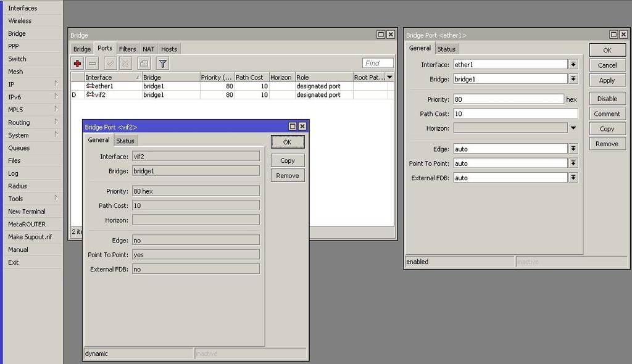Maximize the Bridge Port ether1 window
The height and width of the screenshot is (364, 632).
(613, 35)
